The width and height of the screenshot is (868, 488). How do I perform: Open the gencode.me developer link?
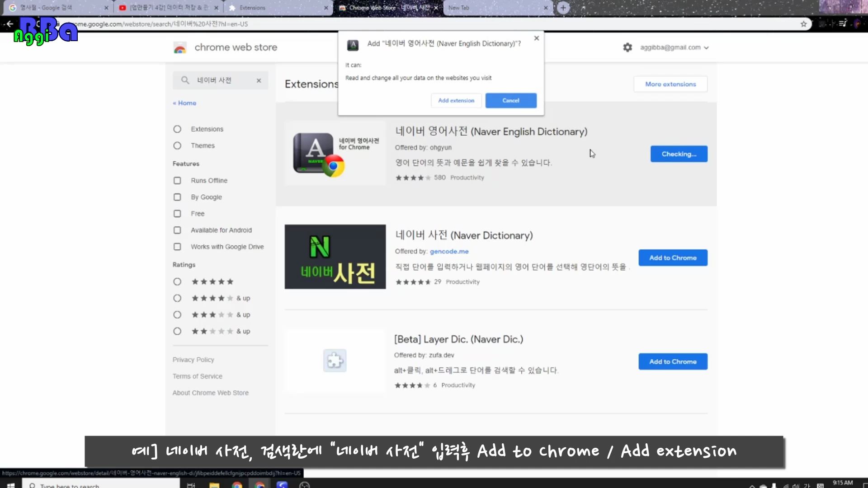[449, 251]
